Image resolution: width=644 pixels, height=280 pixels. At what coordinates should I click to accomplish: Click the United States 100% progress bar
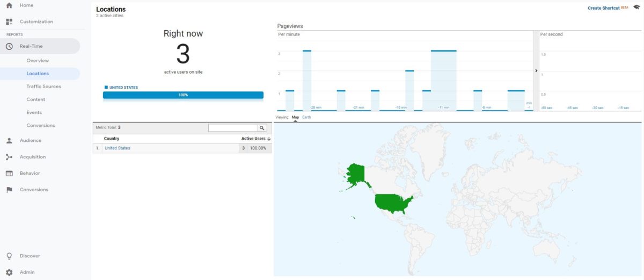click(183, 95)
